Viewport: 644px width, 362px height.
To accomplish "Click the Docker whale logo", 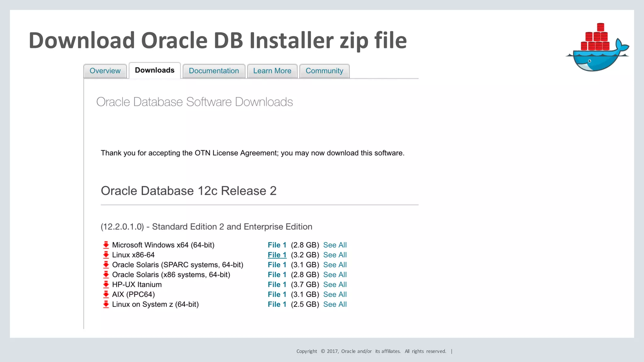I will (597, 47).
